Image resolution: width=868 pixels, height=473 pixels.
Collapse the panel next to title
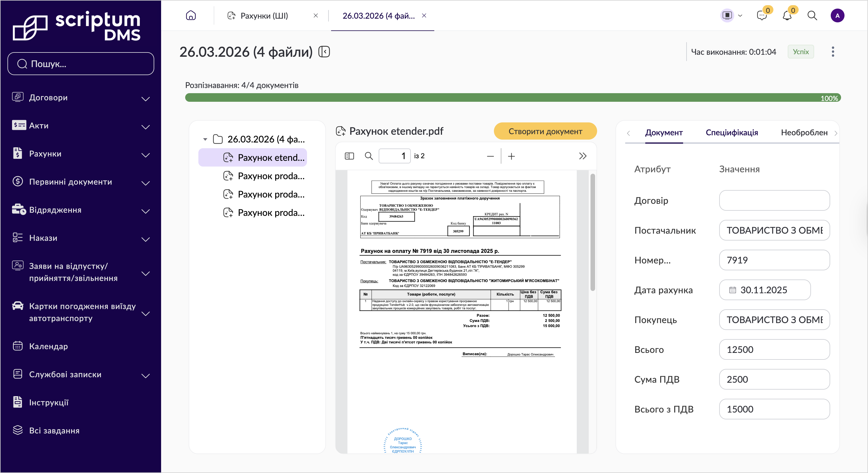click(x=324, y=52)
